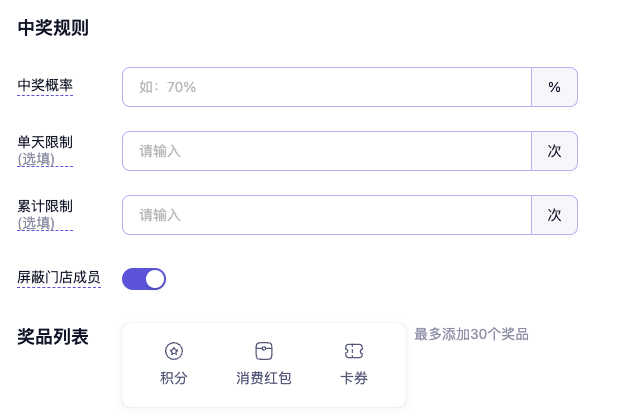633x415 pixels.
Task: Click the 单天限制 input box
Action: [x=326, y=151]
